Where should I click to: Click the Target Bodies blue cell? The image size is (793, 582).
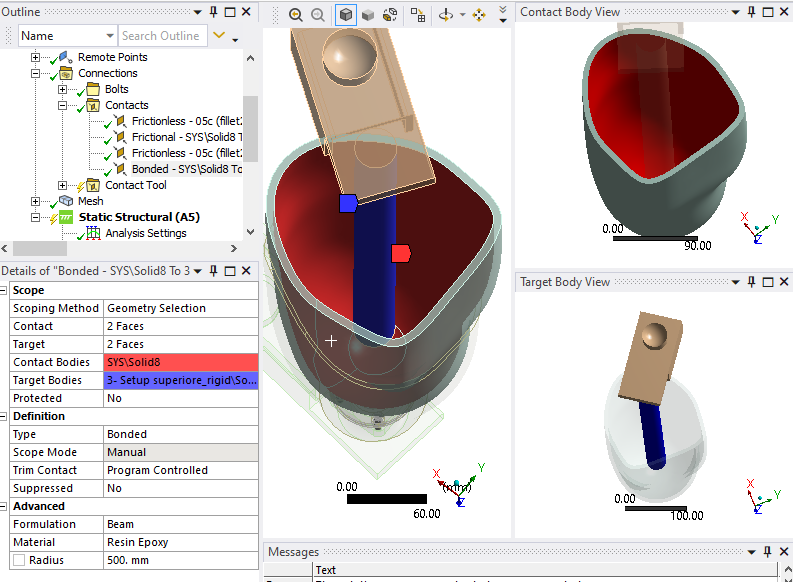click(181, 380)
